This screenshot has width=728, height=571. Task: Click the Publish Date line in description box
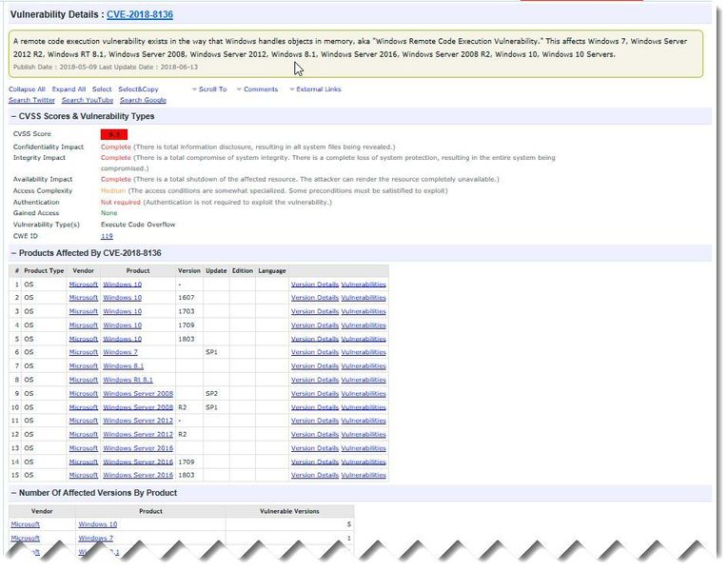click(x=106, y=68)
